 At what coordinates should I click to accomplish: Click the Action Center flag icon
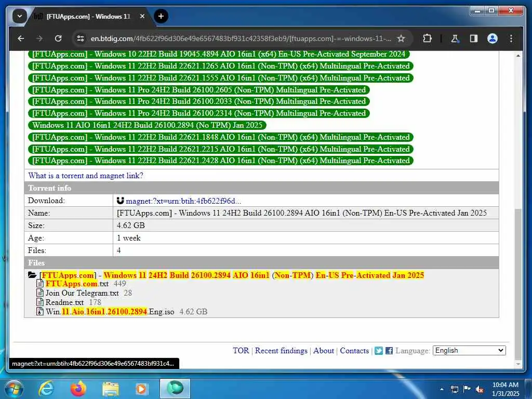point(467,389)
